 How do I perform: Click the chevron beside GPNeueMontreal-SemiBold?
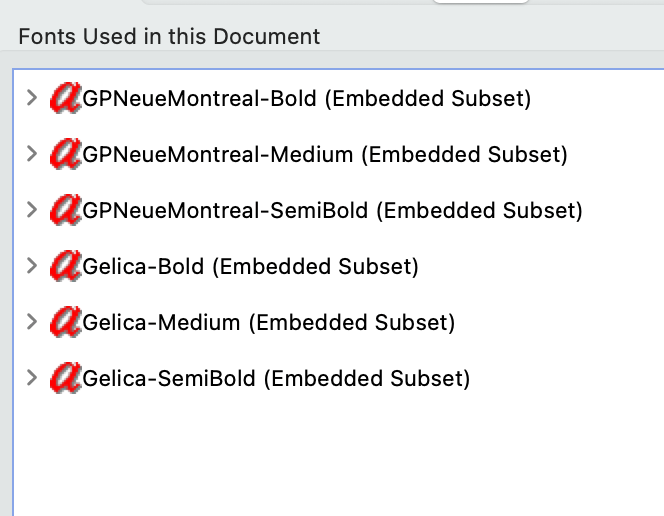click(31, 210)
